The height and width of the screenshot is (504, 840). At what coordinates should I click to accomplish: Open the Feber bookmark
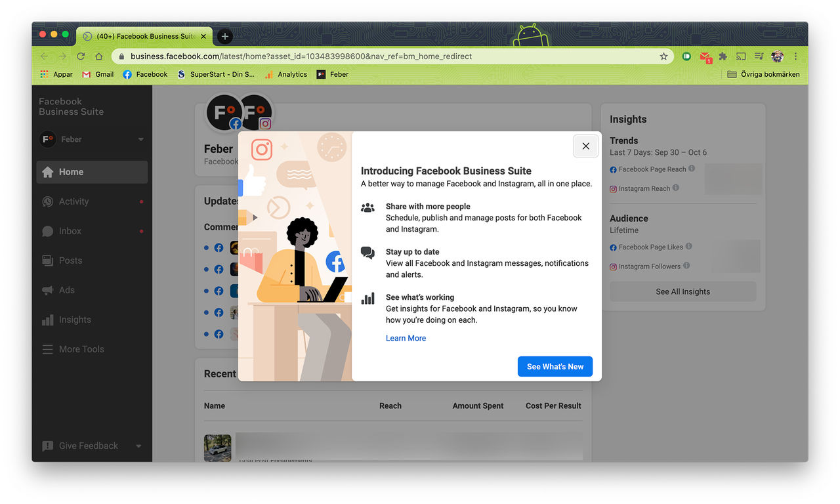click(x=333, y=75)
